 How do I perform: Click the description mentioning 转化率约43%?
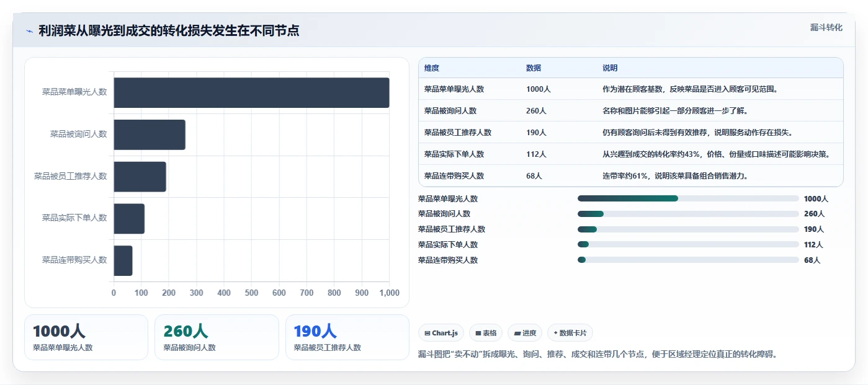pos(716,154)
